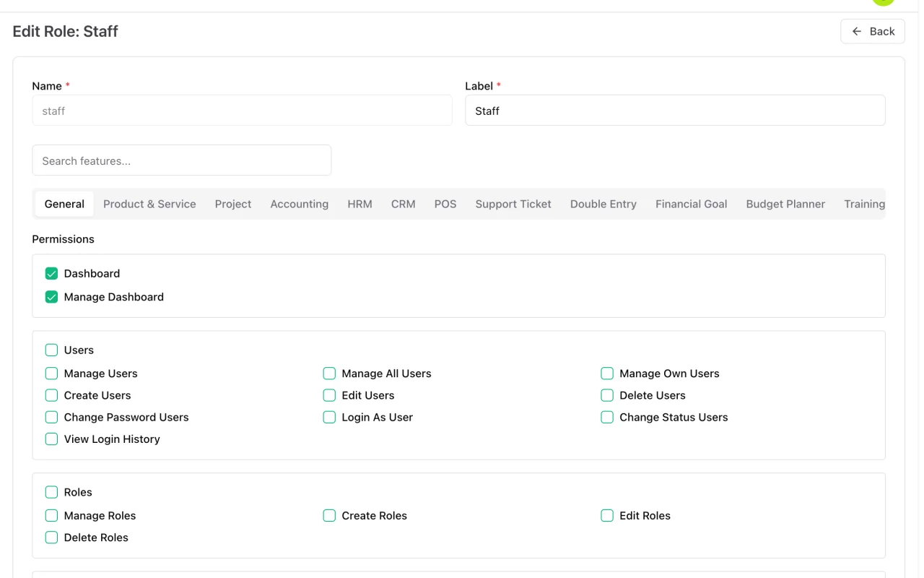Uncheck the Dashboard permission checkbox
924x578 pixels.
[51, 273]
